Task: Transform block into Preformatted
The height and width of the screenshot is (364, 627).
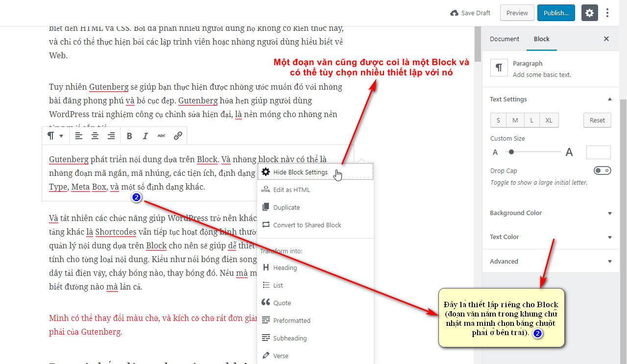Action: click(315, 320)
